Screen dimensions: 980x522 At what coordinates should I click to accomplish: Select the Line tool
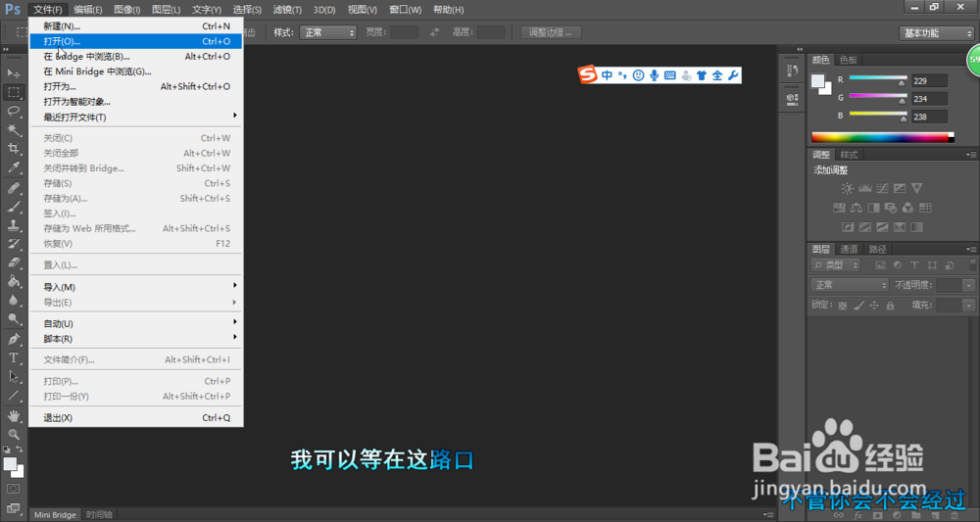(x=13, y=396)
